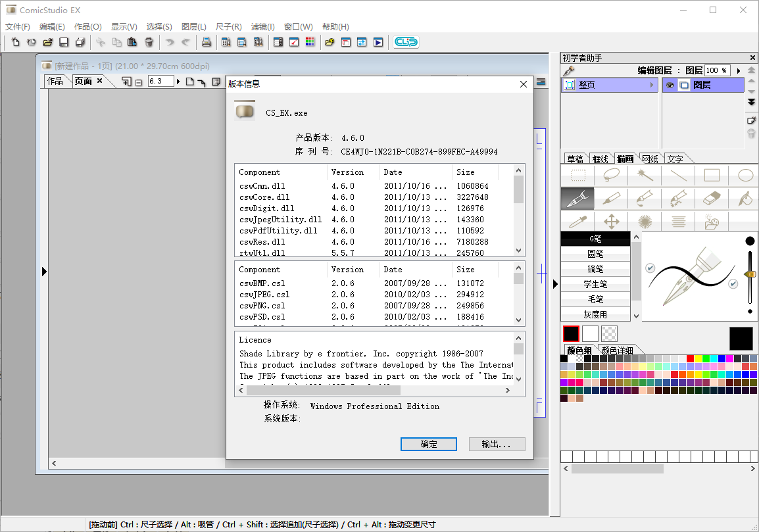The image size is (759, 532).
Task: Select the ellipse shape tool
Action: click(745, 175)
